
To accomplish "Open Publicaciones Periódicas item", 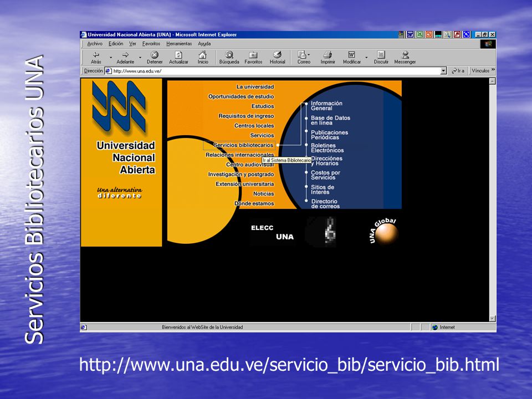I will point(329,135).
